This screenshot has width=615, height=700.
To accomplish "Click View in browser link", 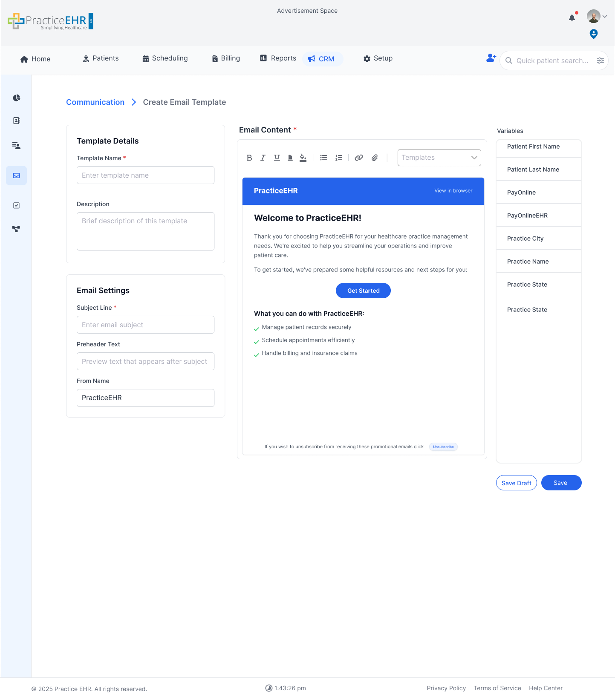I will pos(453,191).
